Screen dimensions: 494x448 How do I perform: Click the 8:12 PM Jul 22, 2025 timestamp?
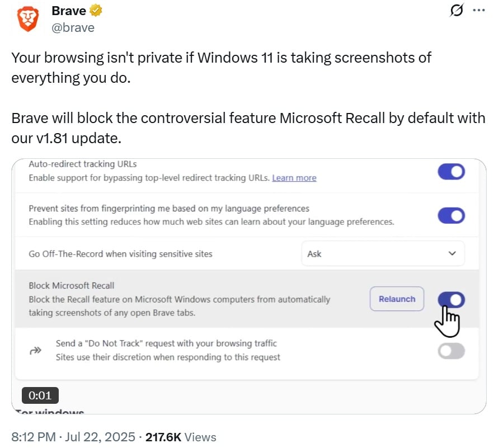pyautogui.click(x=73, y=437)
